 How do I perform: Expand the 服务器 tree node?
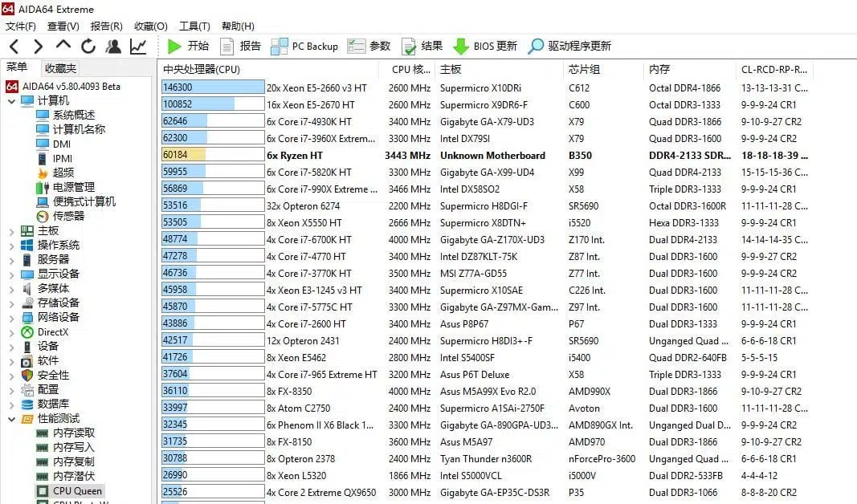pyautogui.click(x=11, y=261)
